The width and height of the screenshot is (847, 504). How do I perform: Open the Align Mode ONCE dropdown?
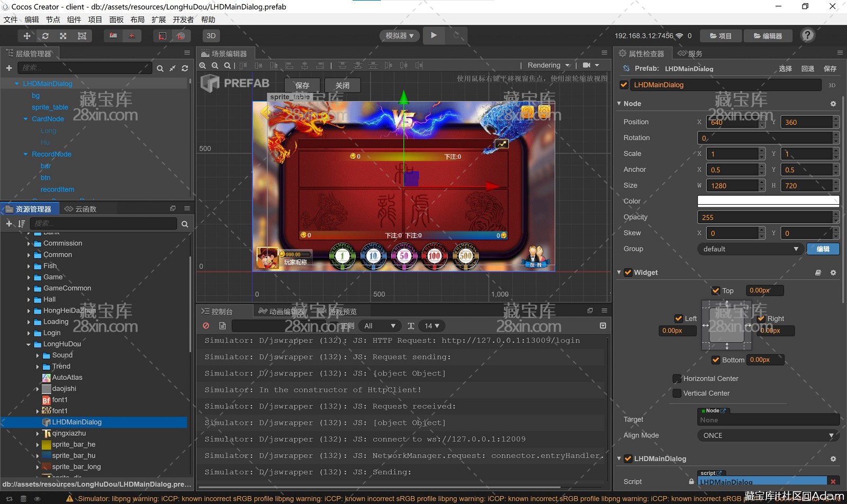click(768, 435)
